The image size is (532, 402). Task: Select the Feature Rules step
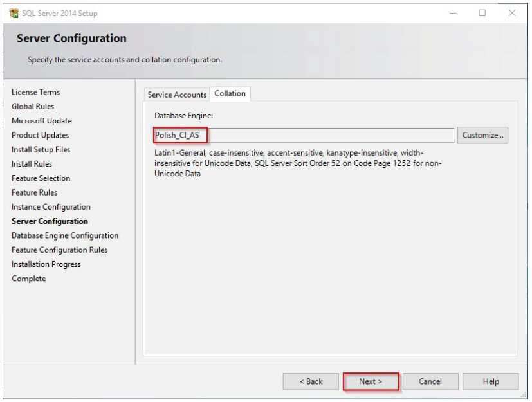35,193
